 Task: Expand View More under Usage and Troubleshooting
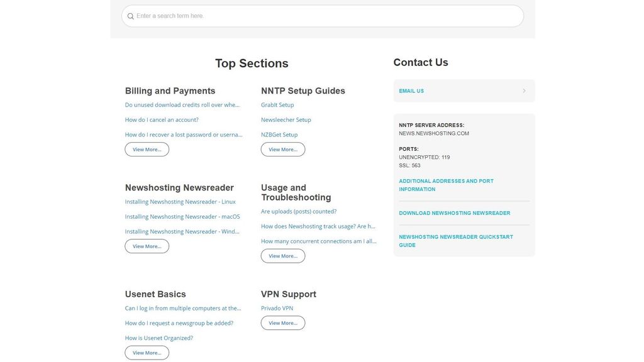click(282, 255)
